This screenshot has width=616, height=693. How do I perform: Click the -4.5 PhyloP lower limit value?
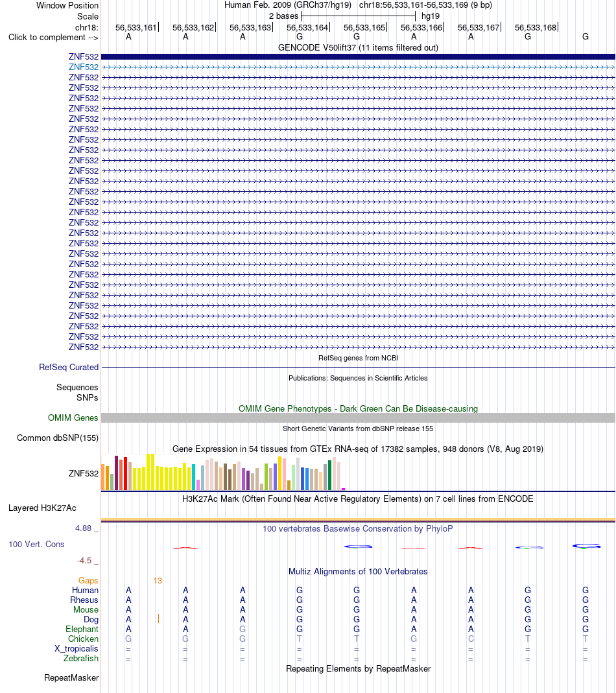point(84,561)
